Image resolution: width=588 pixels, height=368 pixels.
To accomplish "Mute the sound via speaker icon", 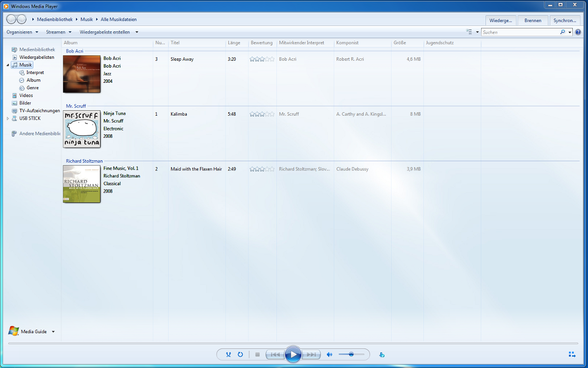I will click(329, 354).
